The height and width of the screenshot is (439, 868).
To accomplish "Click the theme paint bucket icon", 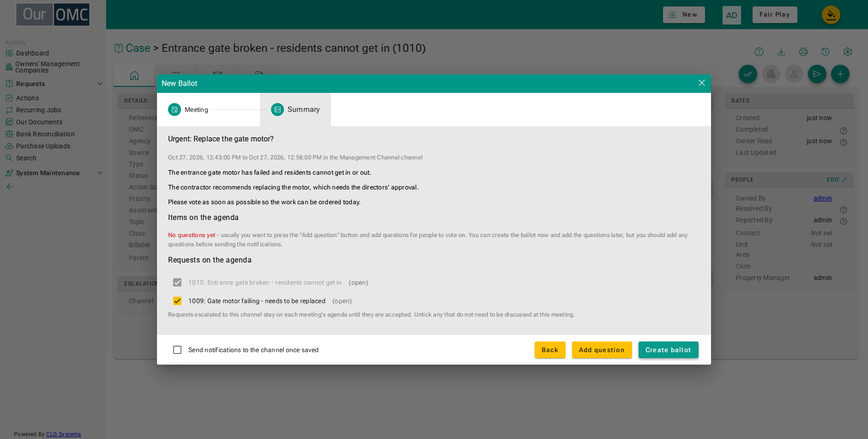I will pos(831,15).
